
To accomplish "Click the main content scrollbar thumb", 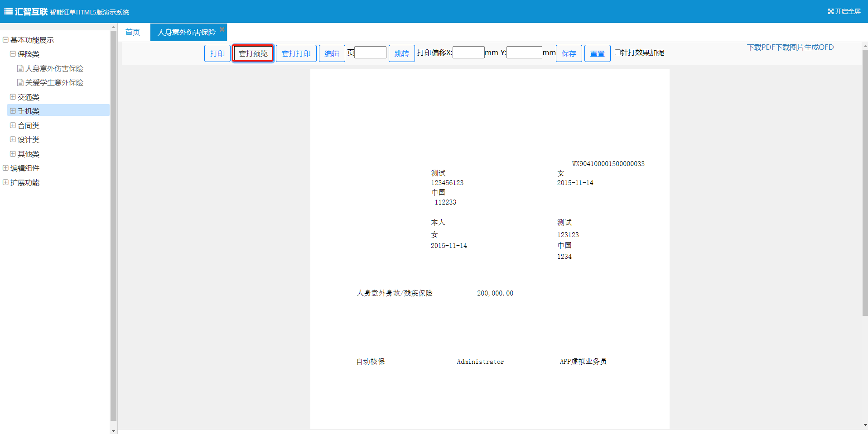I will click(865, 182).
